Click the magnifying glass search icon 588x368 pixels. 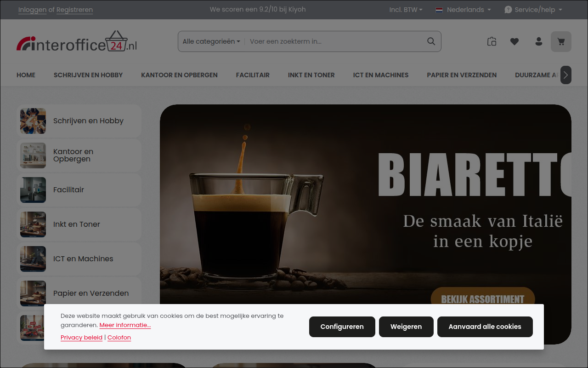point(431,41)
